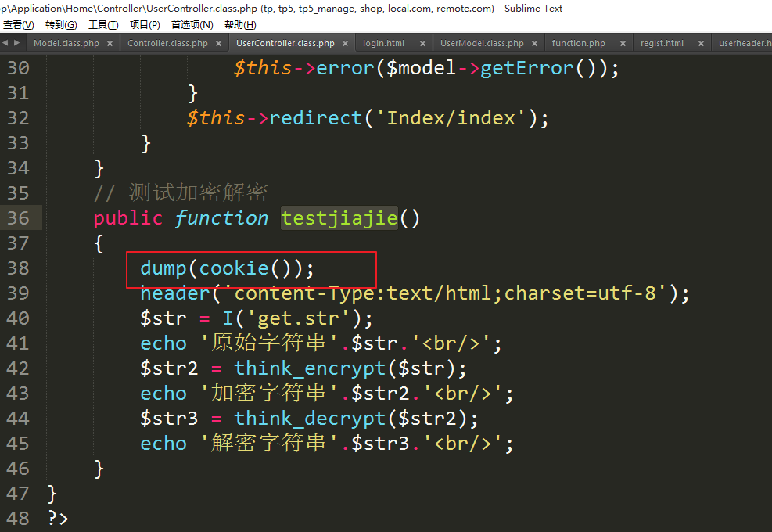Open the 帮助(H) menu
The image size is (772, 532).
click(240, 25)
